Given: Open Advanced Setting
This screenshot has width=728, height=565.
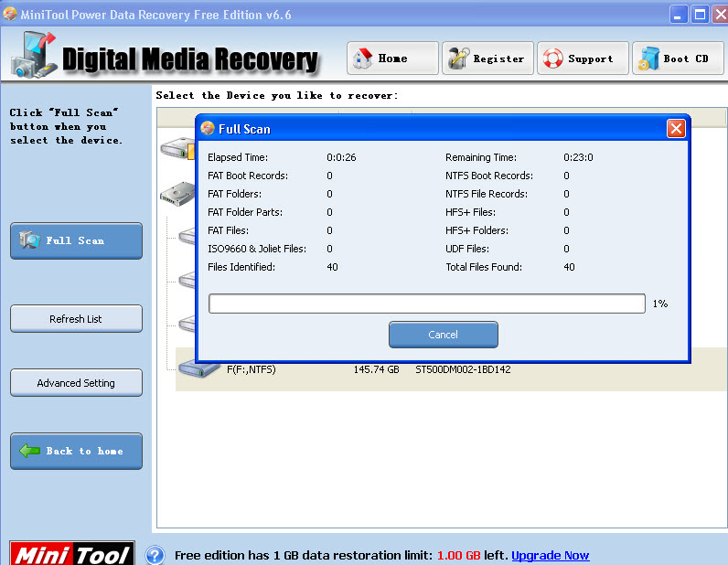Looking at the screenshot, I should 76,383.
